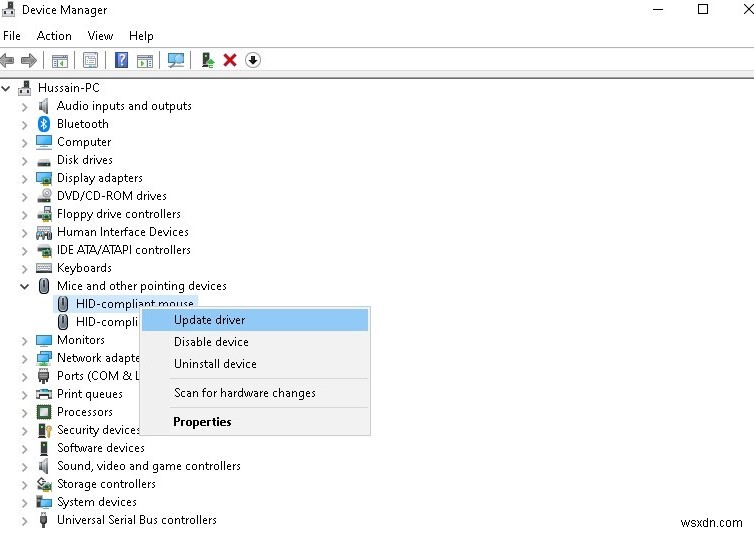Viewport: 754px width, 533px height.
Task: Expand the Monitors node
Action: coord(25,341)
